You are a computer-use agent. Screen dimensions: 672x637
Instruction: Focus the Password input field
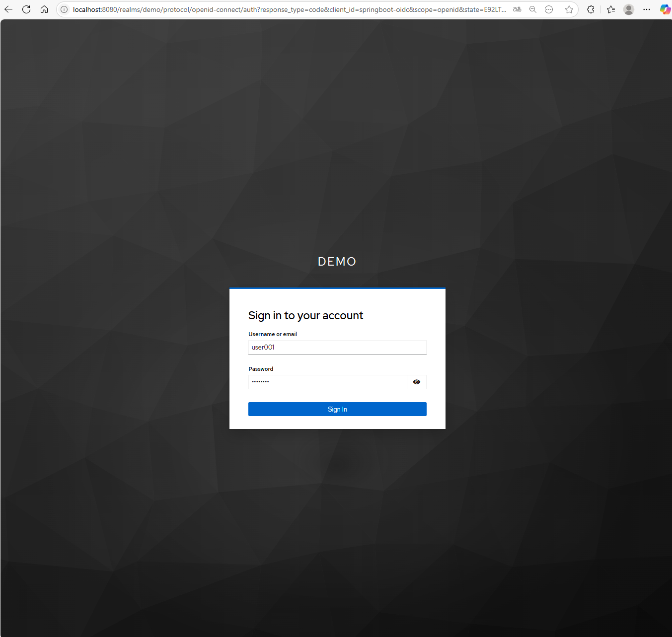[328, 382]
